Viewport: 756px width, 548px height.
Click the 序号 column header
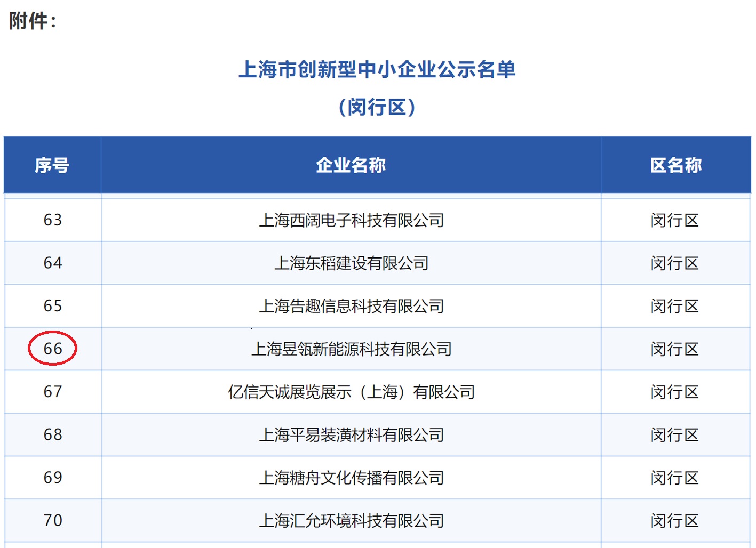coord(52,165)
